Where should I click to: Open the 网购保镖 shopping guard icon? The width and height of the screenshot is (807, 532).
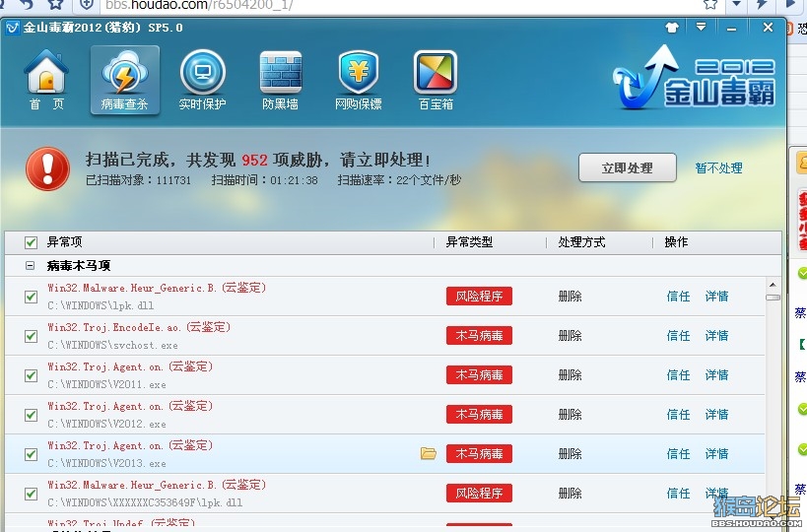pos(359,80)
